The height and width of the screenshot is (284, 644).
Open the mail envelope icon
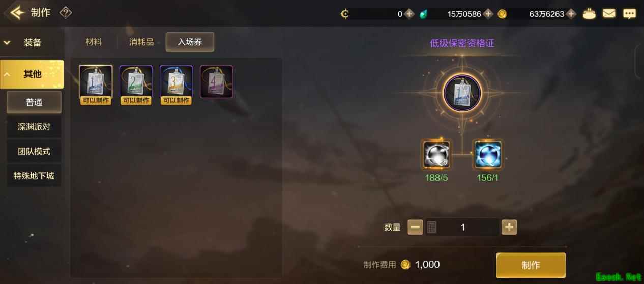coord(609,14)
